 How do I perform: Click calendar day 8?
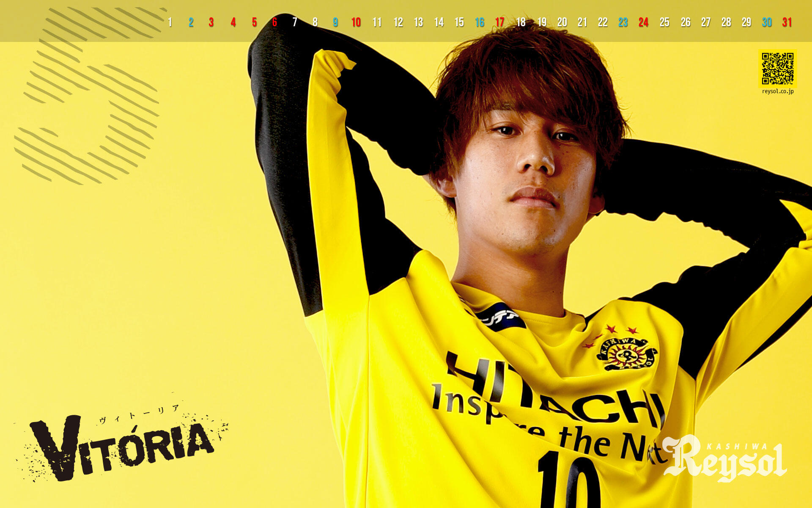click(x=315, y=22)
